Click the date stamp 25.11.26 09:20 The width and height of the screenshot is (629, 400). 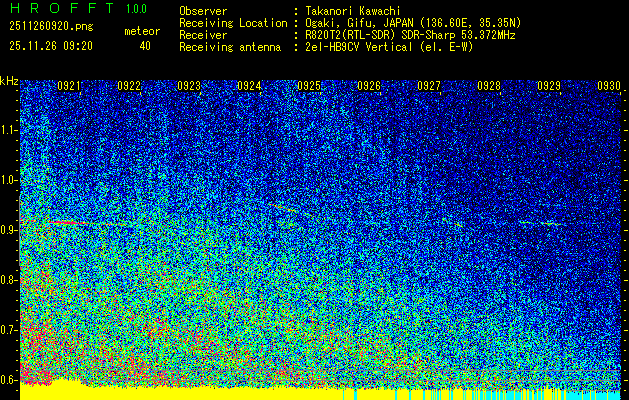[x=51, y=46]
